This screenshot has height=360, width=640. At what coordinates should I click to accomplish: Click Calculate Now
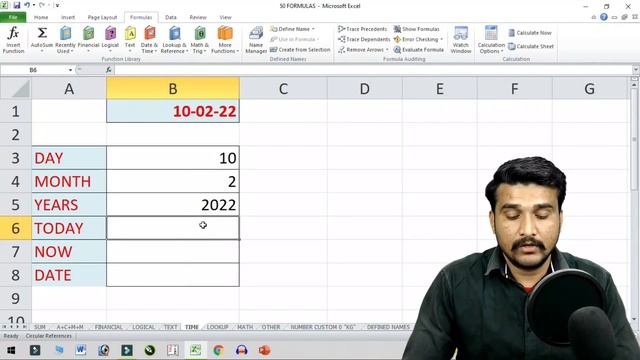click(x=530, y=33)
